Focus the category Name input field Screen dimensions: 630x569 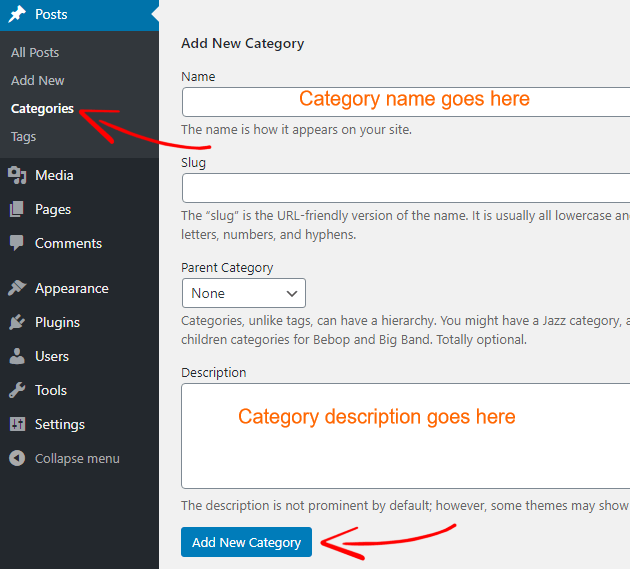point(406,102)
